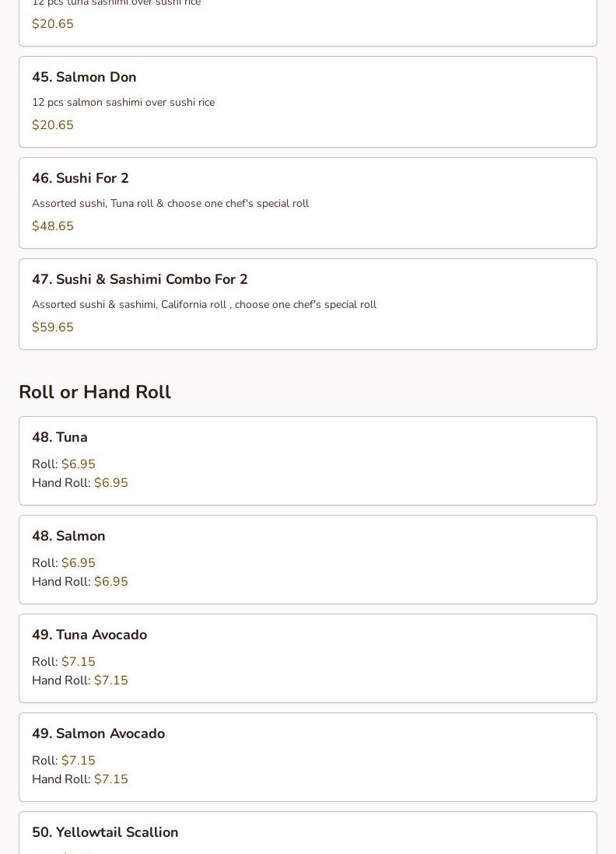This screenshot has width=616, height=854.
Task: Open the 48. Tuna roll item
Action: [x=60, y=437]
